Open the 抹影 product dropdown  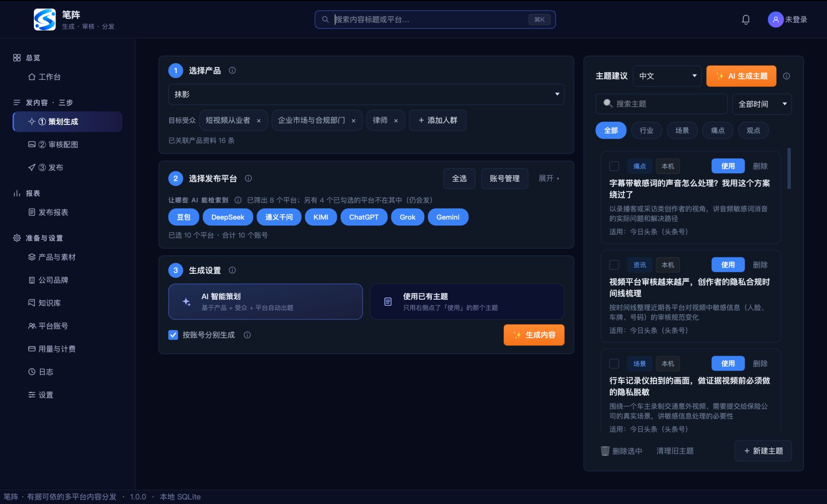click(366, 94)
